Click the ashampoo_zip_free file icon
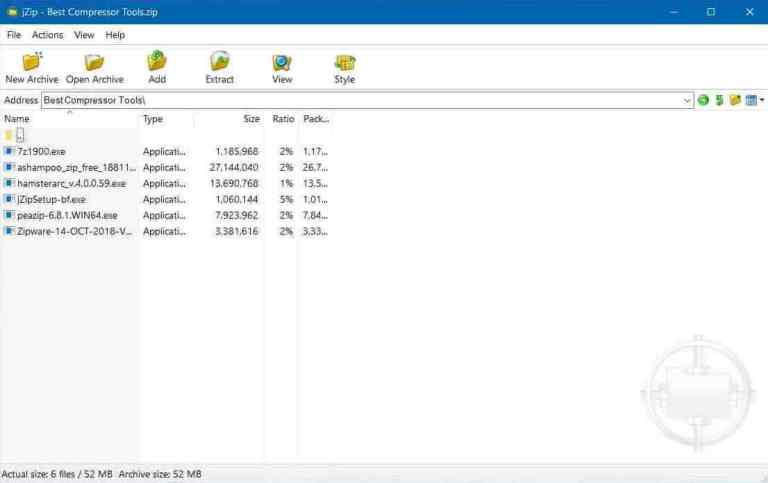The height and width of the screenshot is (483, 768). 9,167
